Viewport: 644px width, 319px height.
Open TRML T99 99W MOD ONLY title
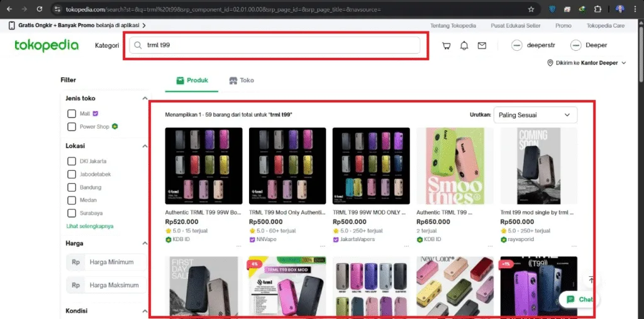coord(369,213)
